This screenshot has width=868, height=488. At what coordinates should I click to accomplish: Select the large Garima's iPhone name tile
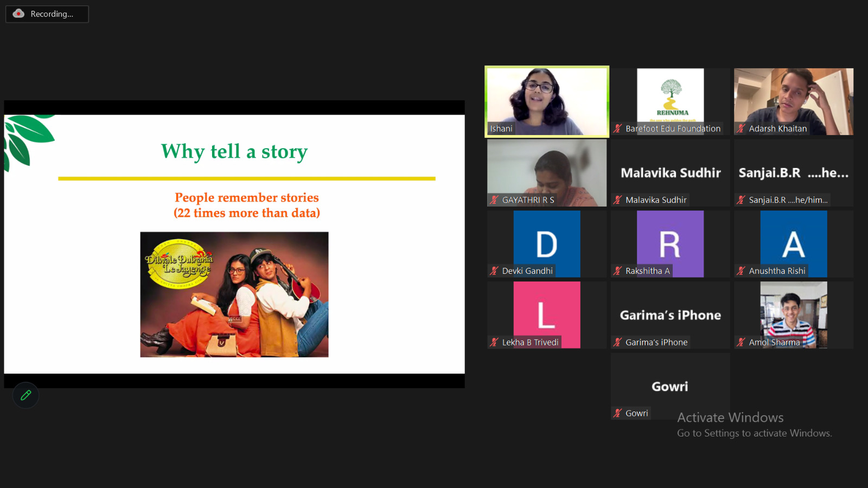[x=671, y=315]
